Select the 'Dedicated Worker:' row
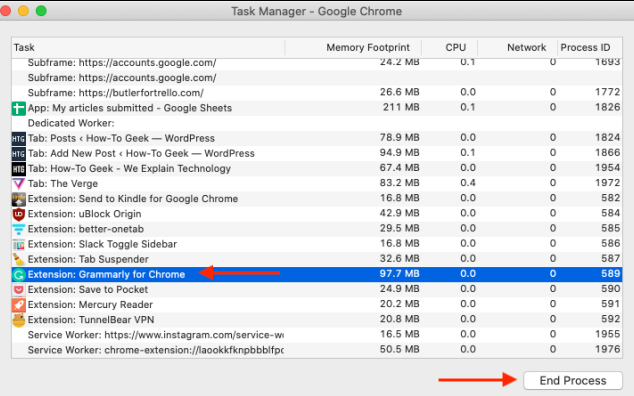Image resolution: width=634 pixels, height=396 pixels. [x=317, y=123]
